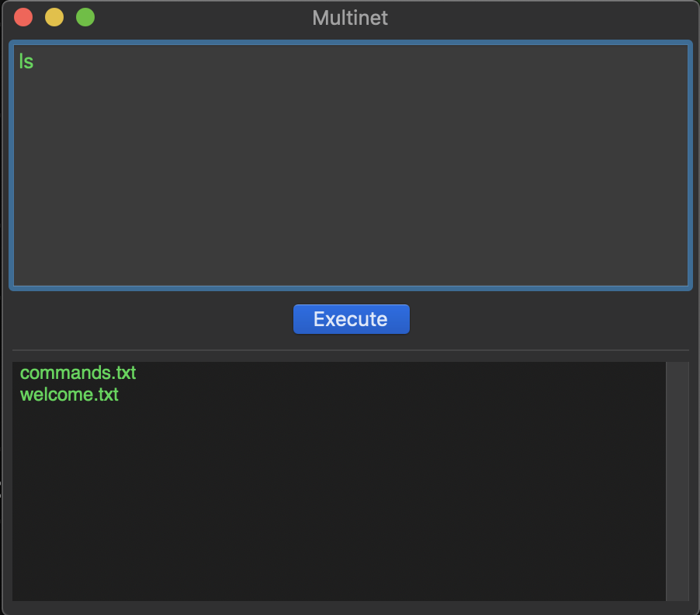The image size is (700, 615).
Task: Click empty space in output pane below welcome.txt
Action: [x=334, y=505]
